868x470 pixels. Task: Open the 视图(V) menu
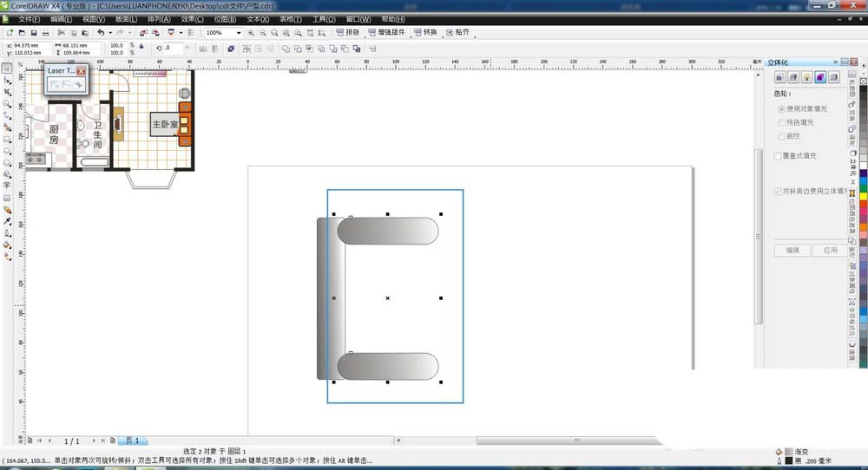click(94, 19)
